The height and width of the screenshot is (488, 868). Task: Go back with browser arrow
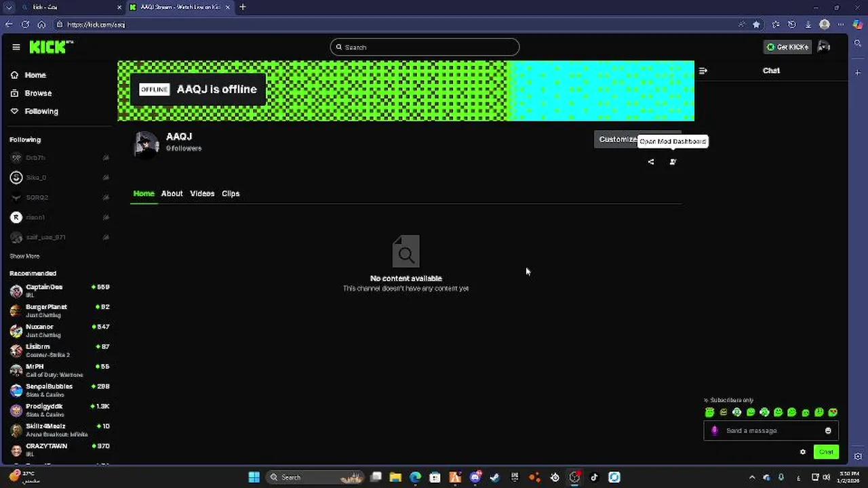(9, 24)
